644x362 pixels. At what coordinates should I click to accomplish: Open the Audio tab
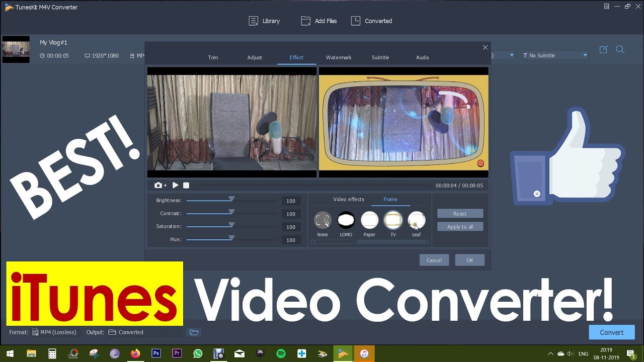423,57
